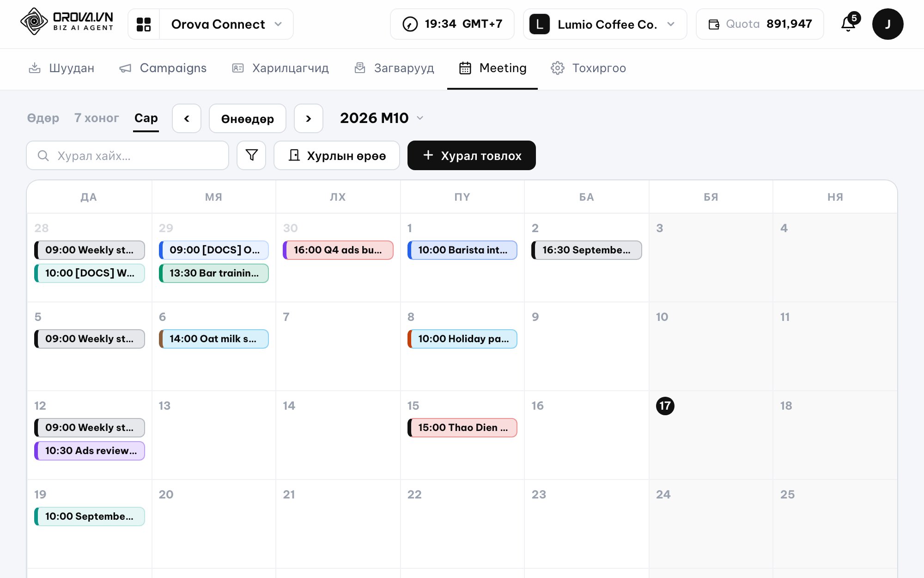
Task: Click the Quota wallet icon
Action: [x=714, y=24]
